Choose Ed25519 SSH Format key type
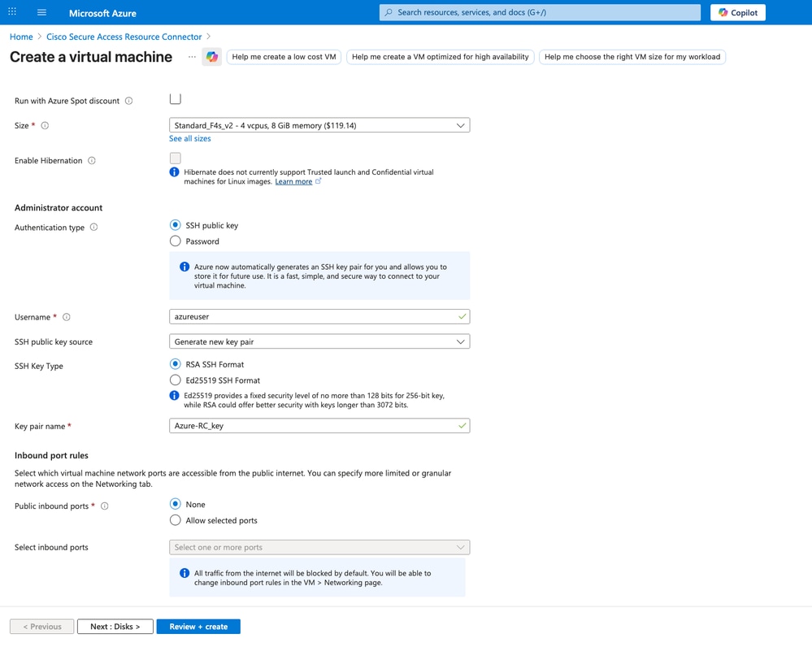 [175, 380]
